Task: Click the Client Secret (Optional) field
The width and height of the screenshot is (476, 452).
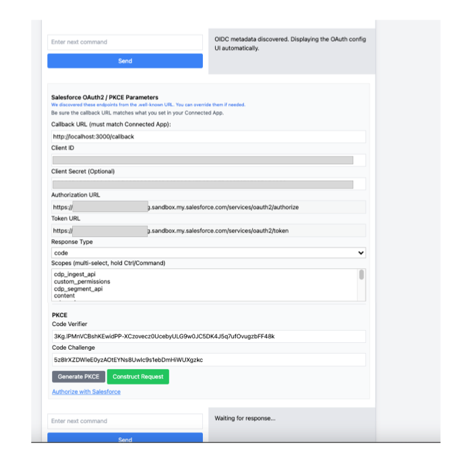Action: point(208,184)
